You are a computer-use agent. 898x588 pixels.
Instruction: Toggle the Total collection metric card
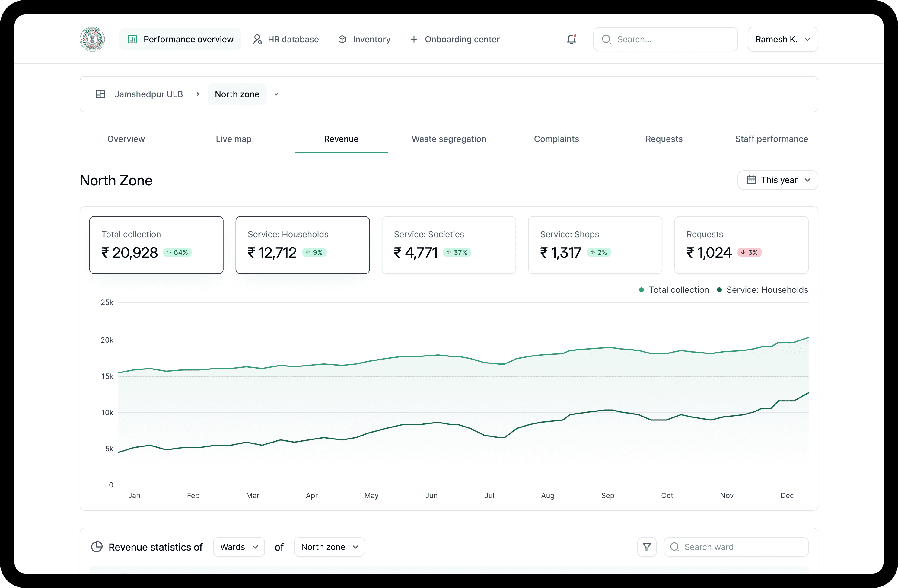coord(156,245)
